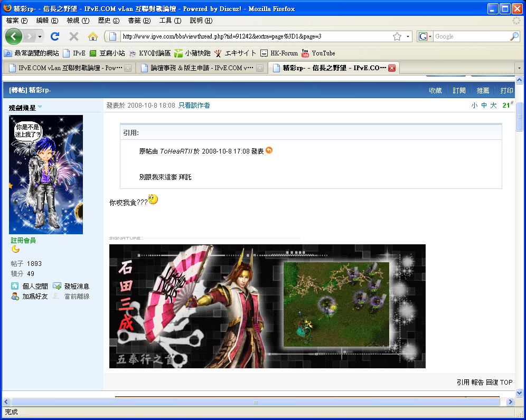Focus the Google search box
The image size is (526, 420).
471,36
